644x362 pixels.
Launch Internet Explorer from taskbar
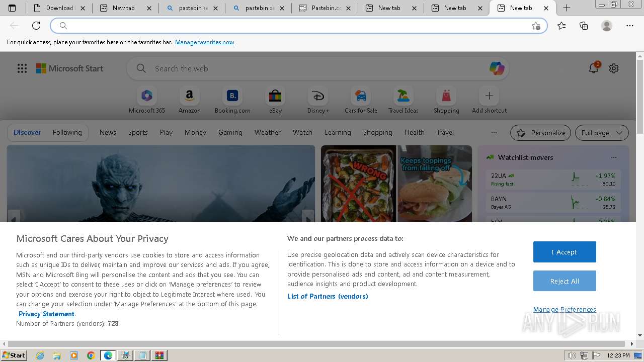tap(40, 355)
